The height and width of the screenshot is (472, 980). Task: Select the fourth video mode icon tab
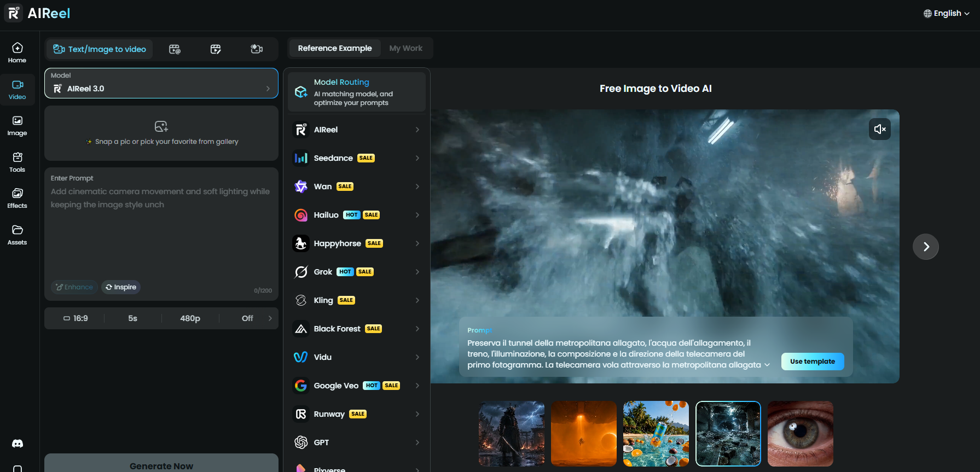pos(257,49)
